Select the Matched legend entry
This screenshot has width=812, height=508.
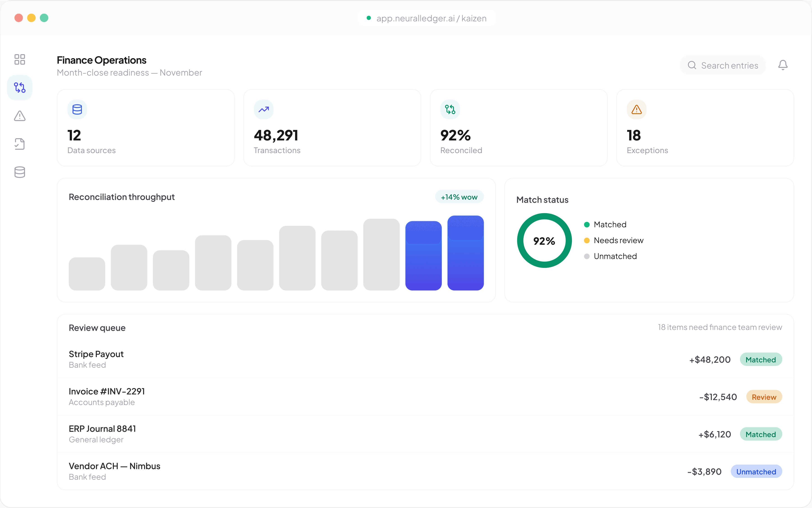605,224
